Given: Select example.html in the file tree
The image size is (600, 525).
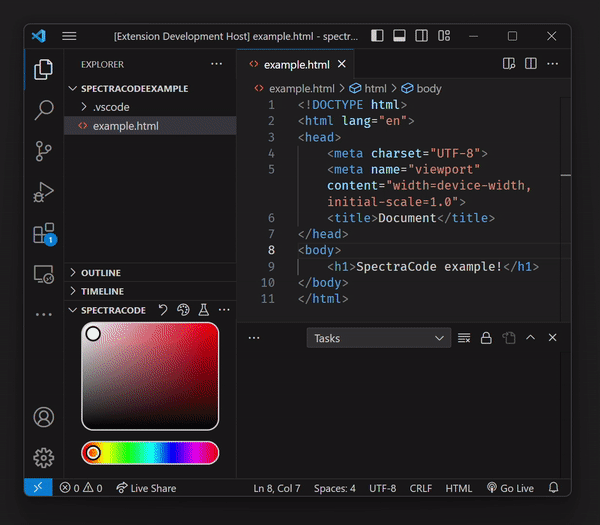Looking at the screenshot, I should 150,126.
